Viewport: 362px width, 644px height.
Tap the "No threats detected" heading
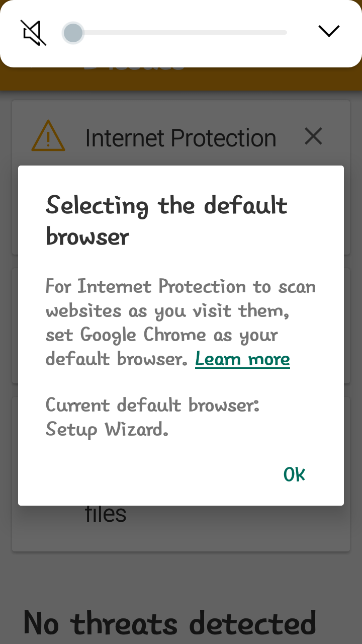[x=170, y=623]
